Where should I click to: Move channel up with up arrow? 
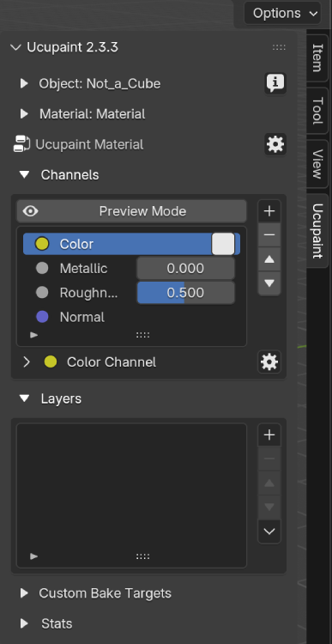tap(269, 259)
